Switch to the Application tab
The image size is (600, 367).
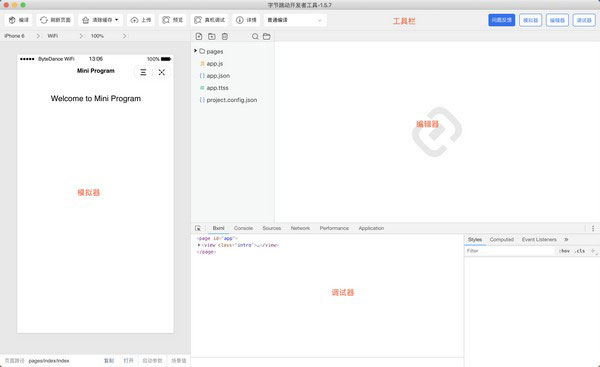371,228
